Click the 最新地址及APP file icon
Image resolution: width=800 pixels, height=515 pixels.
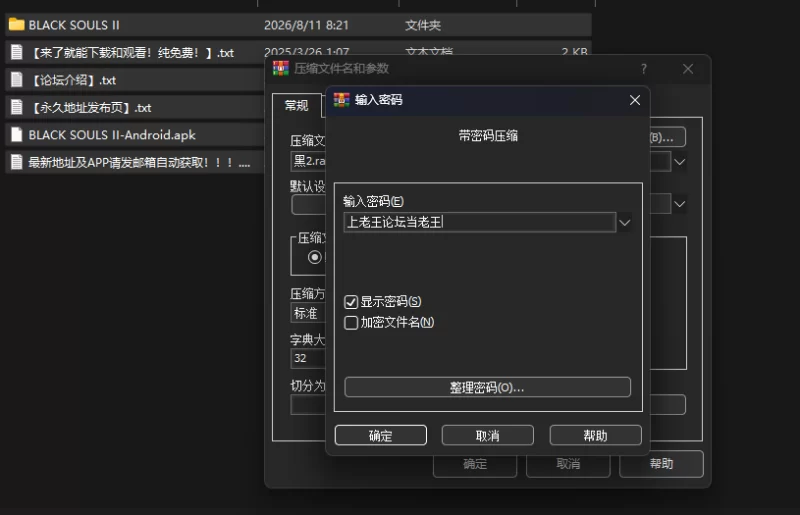(x=17, y=162)
